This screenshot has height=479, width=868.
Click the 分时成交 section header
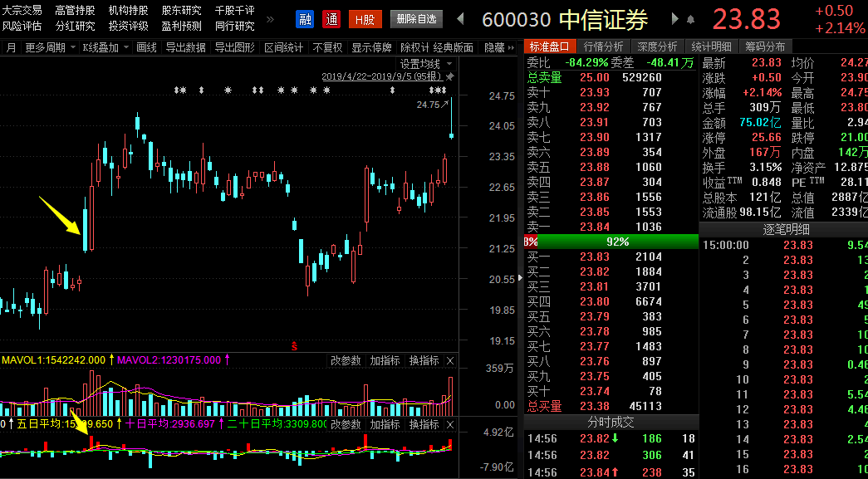click(x=611, y=422)
